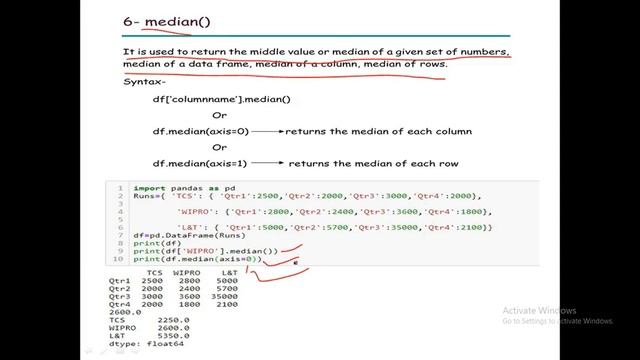The width and height of the screenshot is (640, 360).
Task: Click the WIPRO column header in output table
Action: pyautogui.click(x=187, y=273)
